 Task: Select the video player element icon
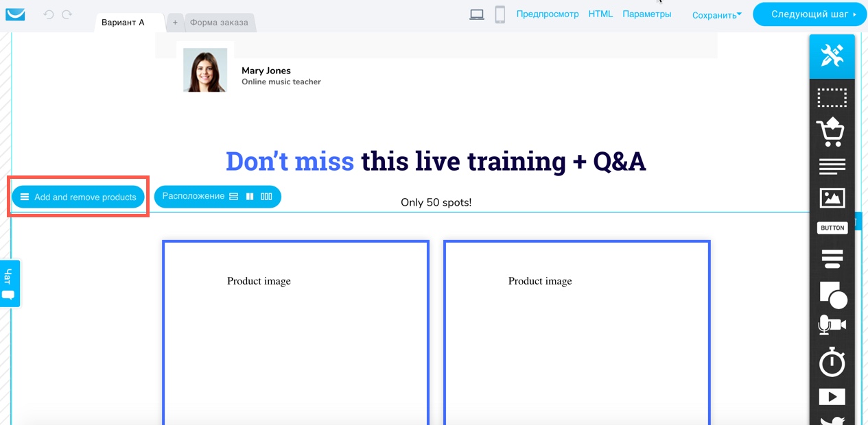pyautogui.click(x=832, y=396)
